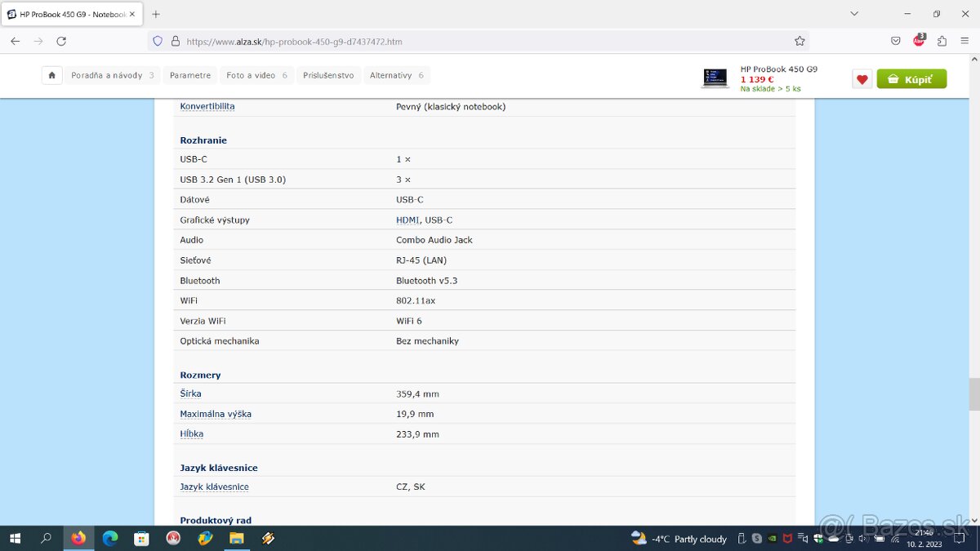This screenshot has height=551, width=980.
Task: Mute audio via the tray speaker icon
Action: point(863,539)
